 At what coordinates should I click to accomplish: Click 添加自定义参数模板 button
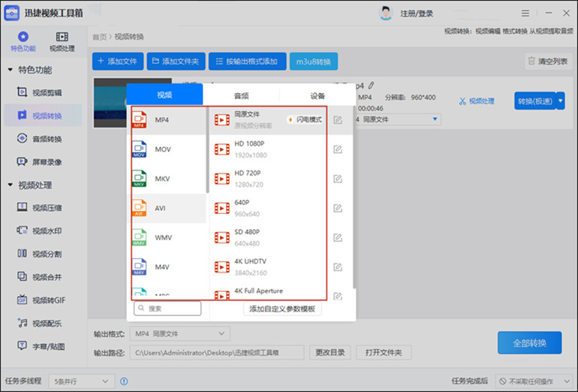(282, 309)
